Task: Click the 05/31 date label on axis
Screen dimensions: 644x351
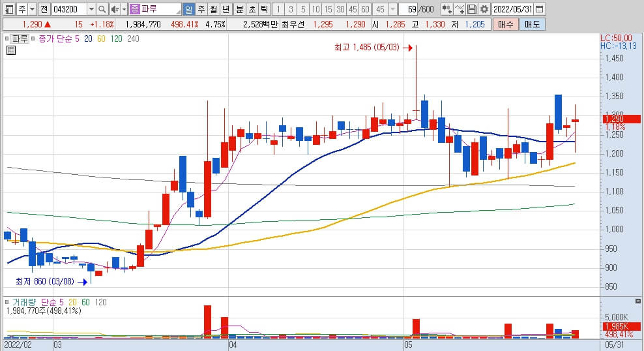Action: [x=615, y=345]
